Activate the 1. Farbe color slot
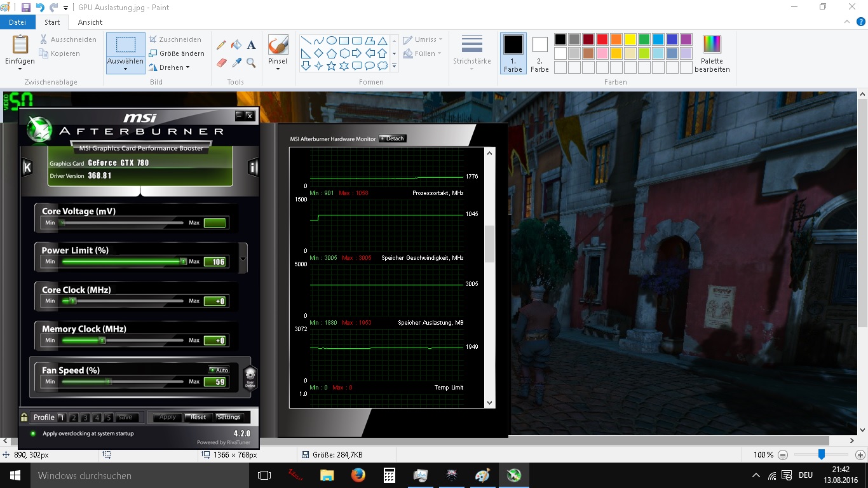The image size is (868, 488). click(x=513, y=53)
